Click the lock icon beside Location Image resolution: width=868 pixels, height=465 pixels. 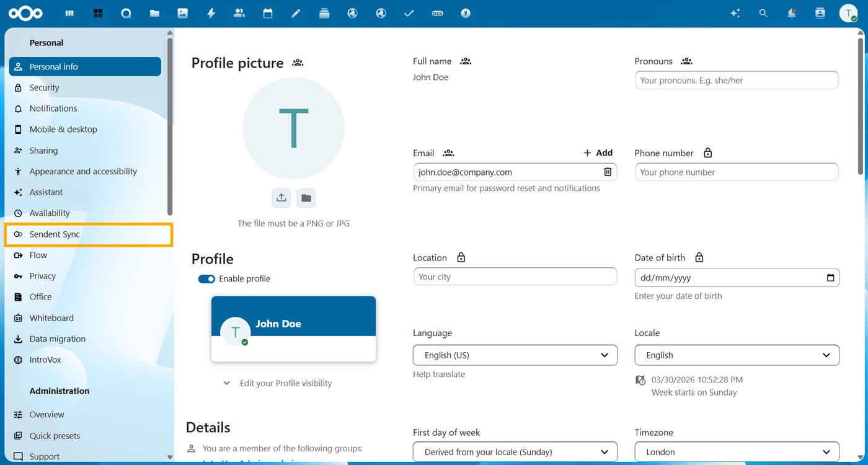pos(461,257)
